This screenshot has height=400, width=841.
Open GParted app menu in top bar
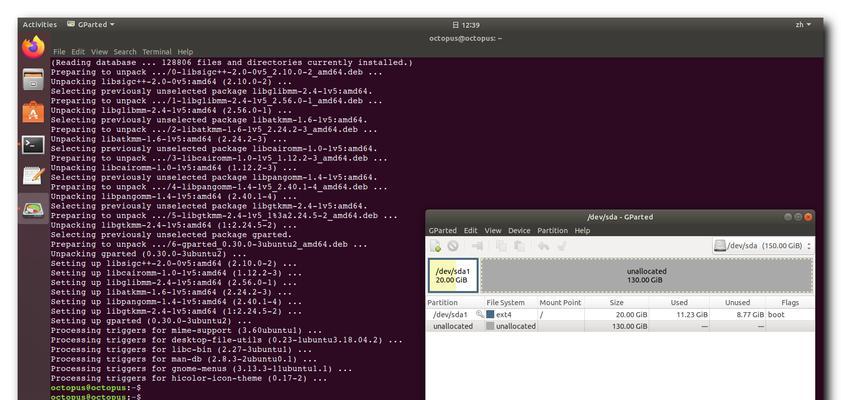[x=91, y=25]
